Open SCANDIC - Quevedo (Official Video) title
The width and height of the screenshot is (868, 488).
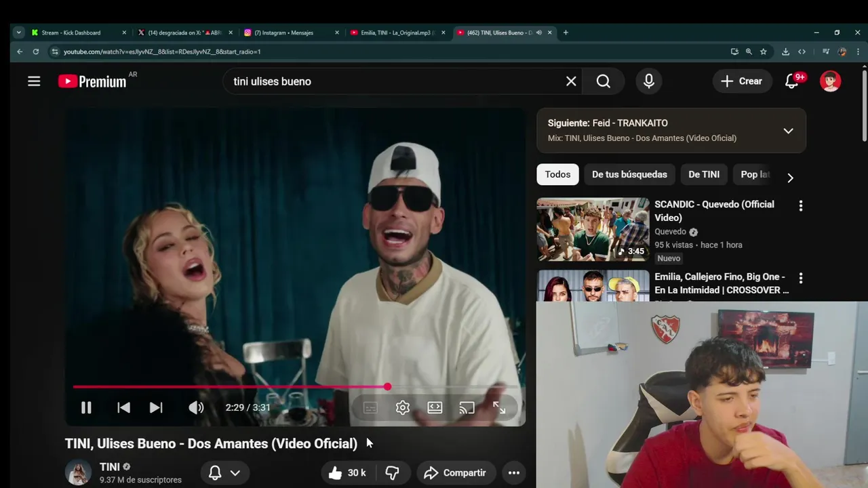coord(714,211)
